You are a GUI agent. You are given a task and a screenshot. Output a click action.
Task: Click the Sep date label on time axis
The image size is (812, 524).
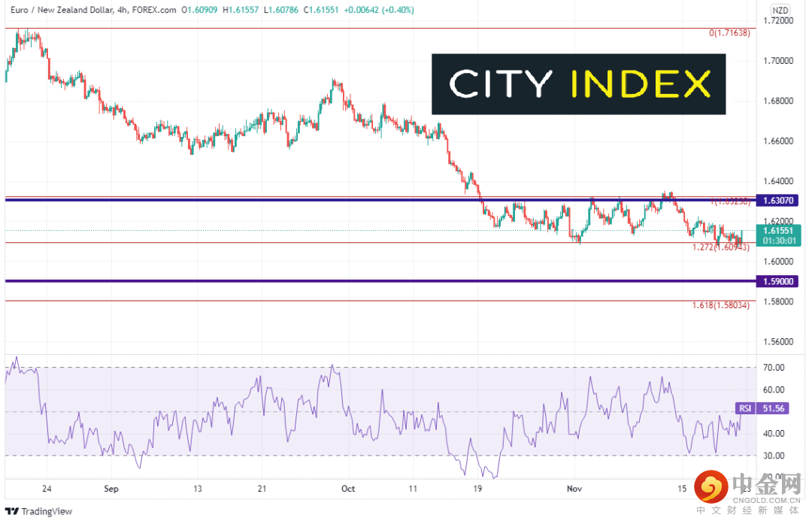(111, 489)
